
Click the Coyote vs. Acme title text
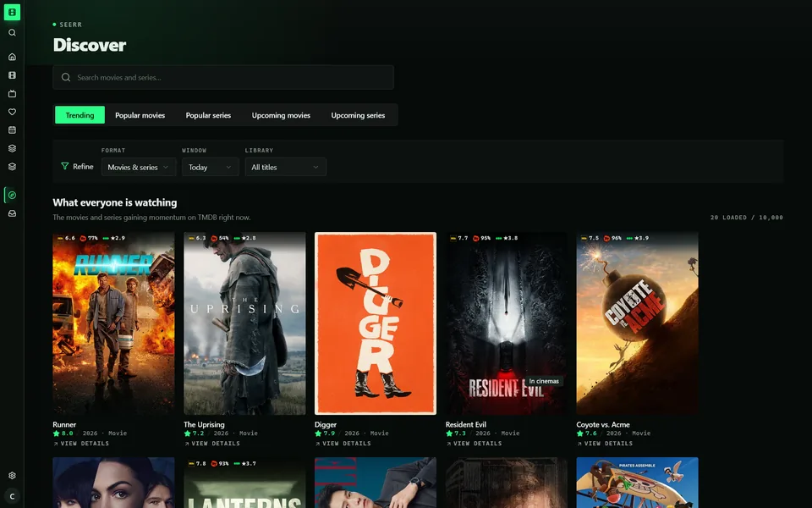[603, 424]
